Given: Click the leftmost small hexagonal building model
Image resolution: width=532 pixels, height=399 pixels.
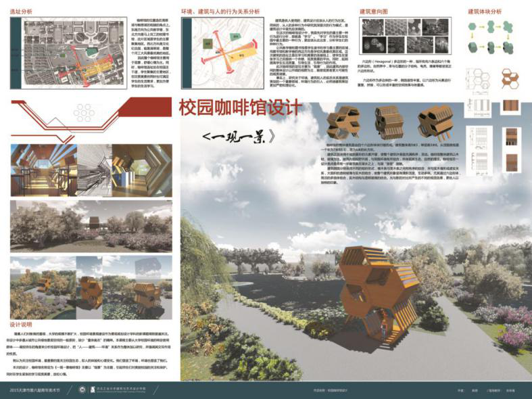Looking at the screenshot, I should pyautogui.click(x=342, y=123).
